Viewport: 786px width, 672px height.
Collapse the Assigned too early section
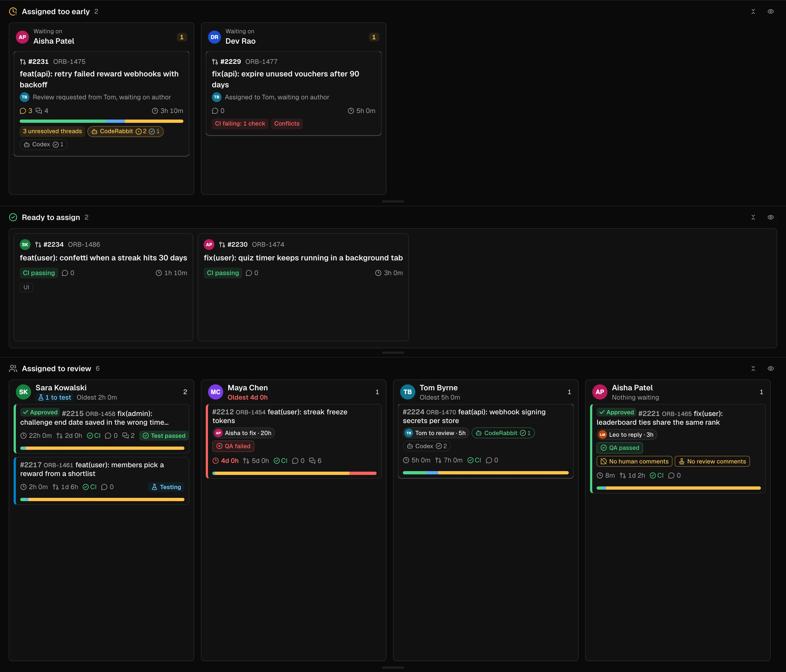pos(753,11)
